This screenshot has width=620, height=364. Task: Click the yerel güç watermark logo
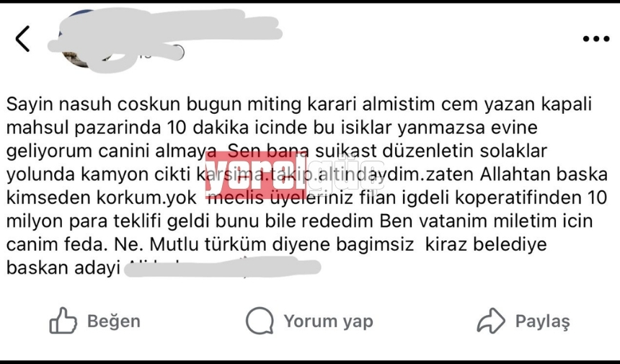(x=295, y=175)
